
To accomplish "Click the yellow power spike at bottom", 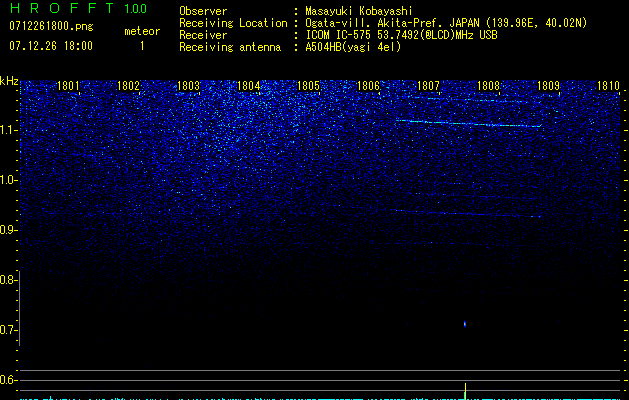I will [x=465, y=391].
